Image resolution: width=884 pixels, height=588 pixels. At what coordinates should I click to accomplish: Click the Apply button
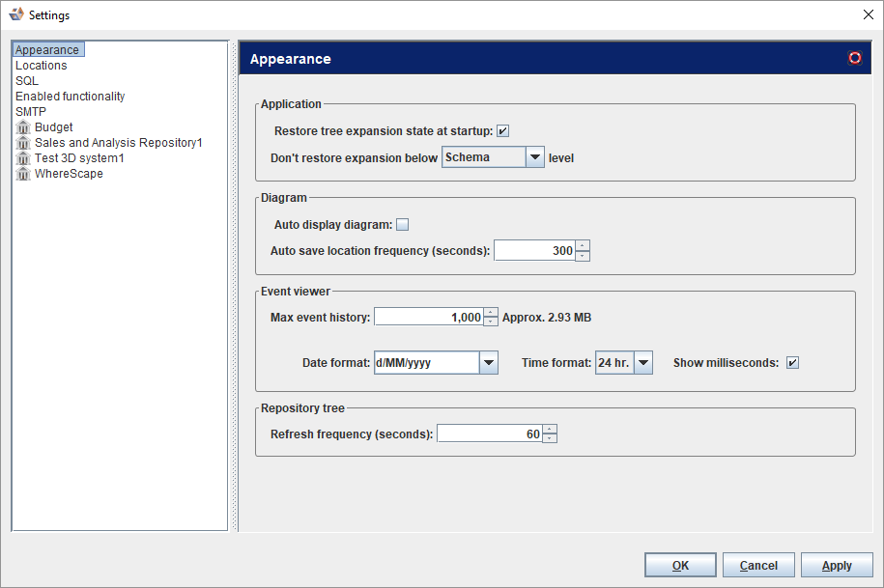pos(837,566)
